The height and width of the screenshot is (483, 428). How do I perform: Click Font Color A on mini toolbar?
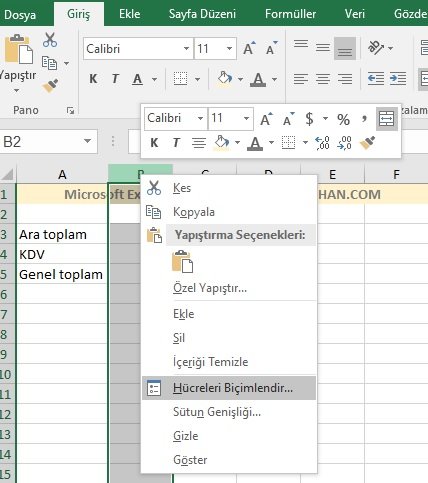(x=255, y=143)
